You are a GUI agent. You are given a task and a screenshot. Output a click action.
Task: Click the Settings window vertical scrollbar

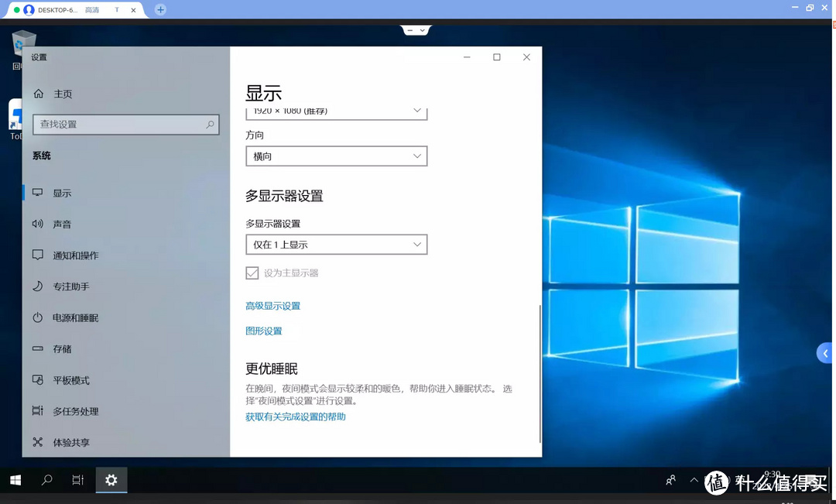(x=540, y=373)
